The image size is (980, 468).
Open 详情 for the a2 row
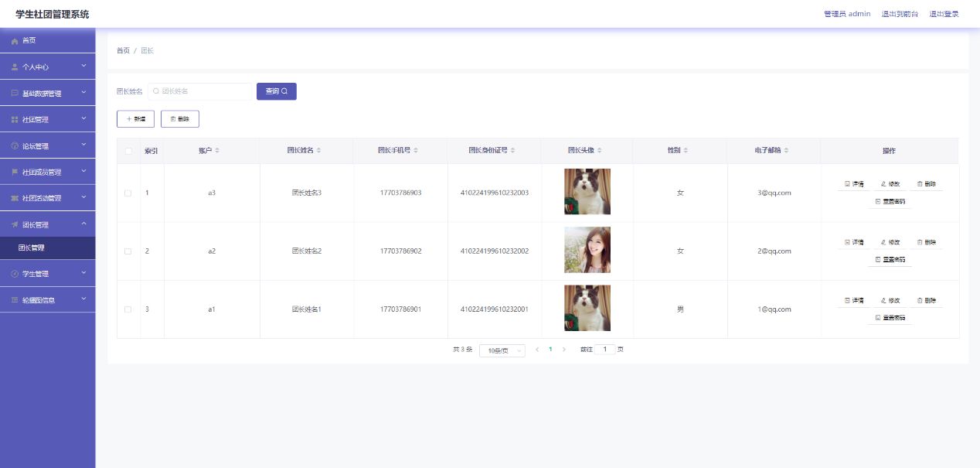click(x=854, y=242)
